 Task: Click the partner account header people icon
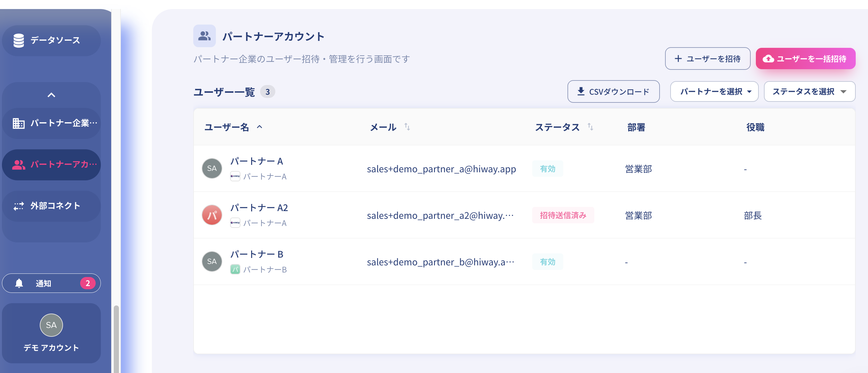[204, 36]
